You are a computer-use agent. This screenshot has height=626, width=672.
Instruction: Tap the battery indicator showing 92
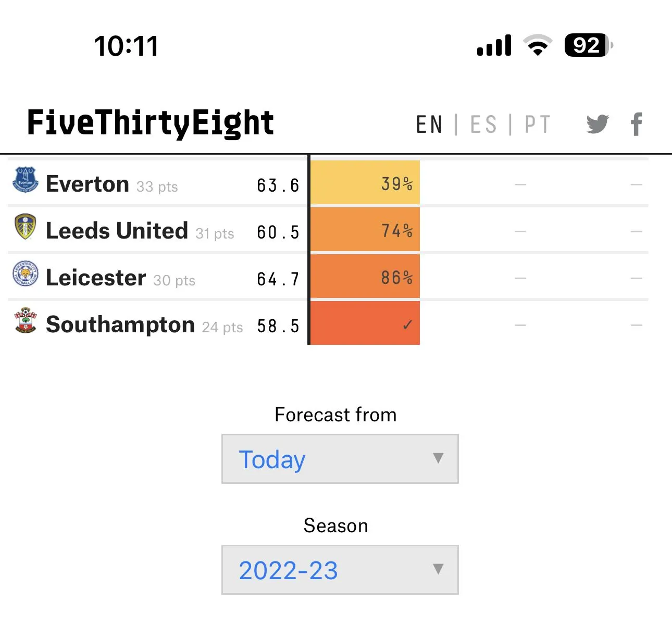pyautogui.click(x=588, y=45)
